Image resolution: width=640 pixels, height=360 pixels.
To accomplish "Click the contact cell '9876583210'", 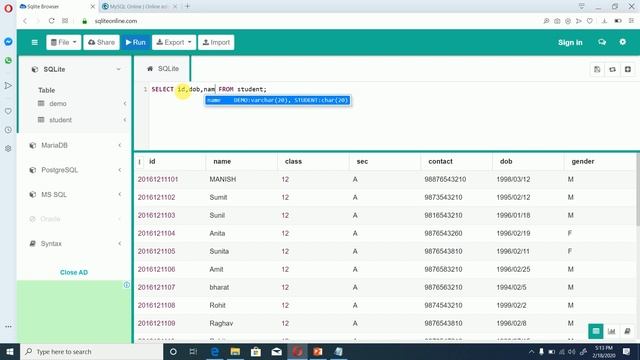I will tap(443, 269).
